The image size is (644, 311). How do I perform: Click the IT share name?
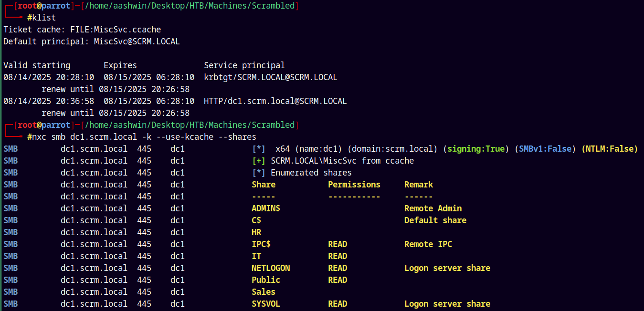point(256,256)
